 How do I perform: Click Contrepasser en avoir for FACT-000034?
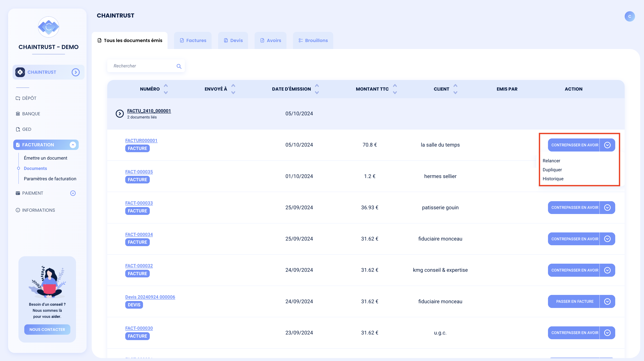574,239
